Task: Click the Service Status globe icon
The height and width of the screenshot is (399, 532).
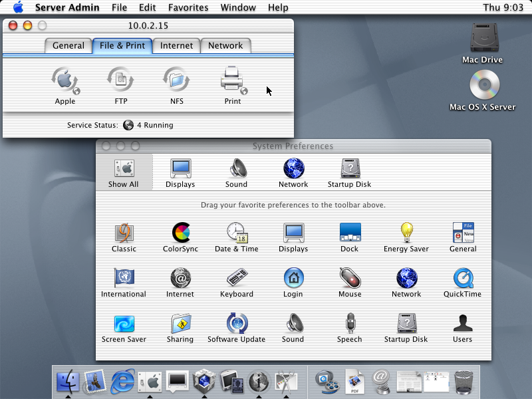Action: click(128, 125)
